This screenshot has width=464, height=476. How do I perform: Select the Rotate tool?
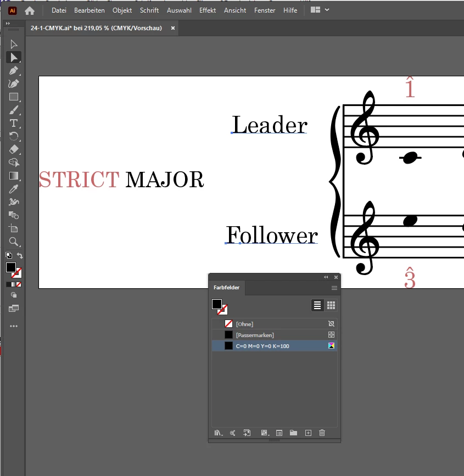pyautogui.click(x=14, y=136)
